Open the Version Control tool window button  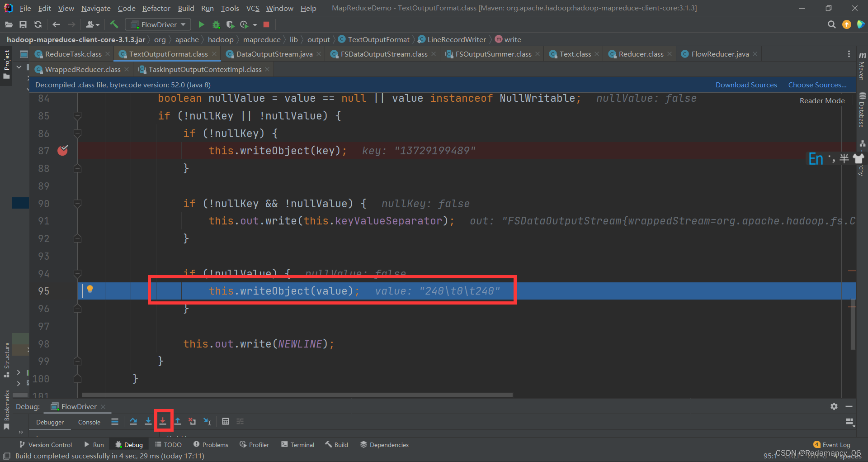(46, 445)
